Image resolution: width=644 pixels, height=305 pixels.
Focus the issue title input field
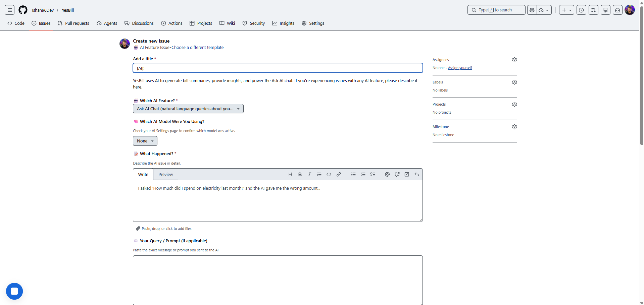(278, 68)
